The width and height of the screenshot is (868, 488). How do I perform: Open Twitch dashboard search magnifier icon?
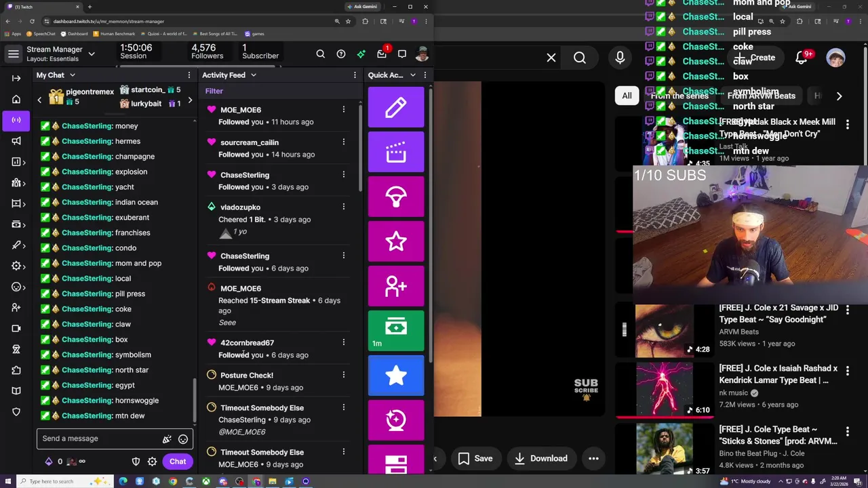point(320,54)
